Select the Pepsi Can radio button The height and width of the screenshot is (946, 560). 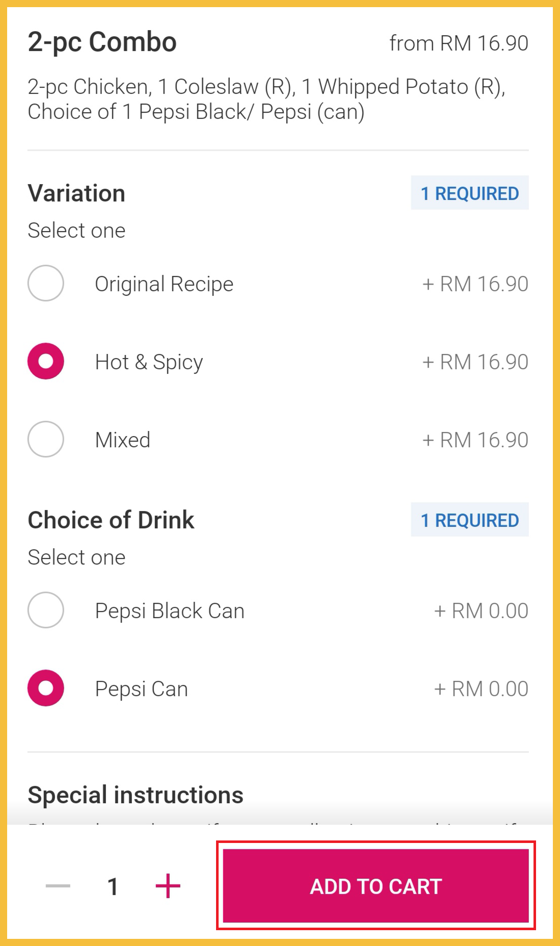(x=46, y=688)
